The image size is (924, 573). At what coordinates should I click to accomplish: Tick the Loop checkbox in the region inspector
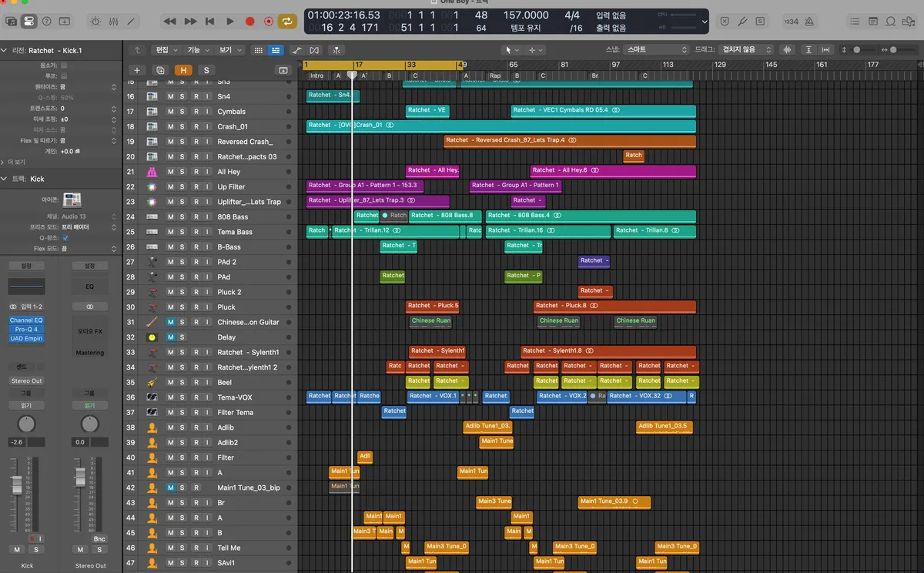tap(64, 76)
